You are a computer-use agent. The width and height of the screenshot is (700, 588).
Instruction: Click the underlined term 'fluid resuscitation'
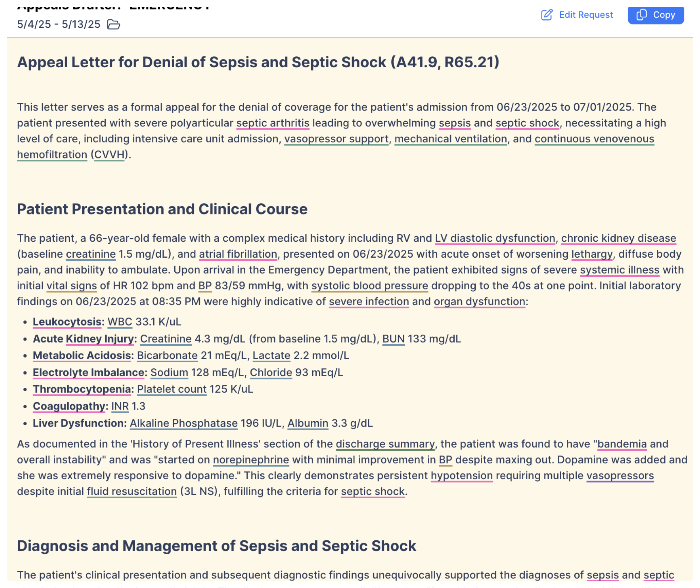132,491
